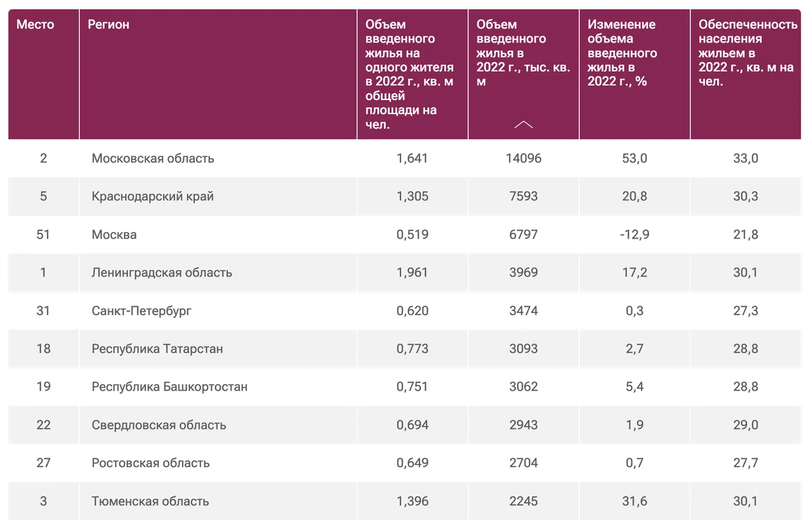Click Ростовская область region name
The width and height of the screenshot is (812, 528).
coord(151,463)
